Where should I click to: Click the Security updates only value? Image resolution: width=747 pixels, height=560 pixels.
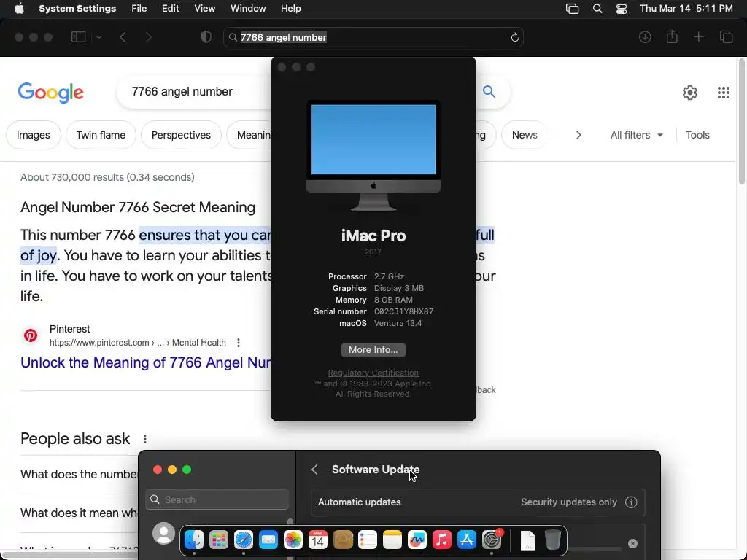pos(569,502)
